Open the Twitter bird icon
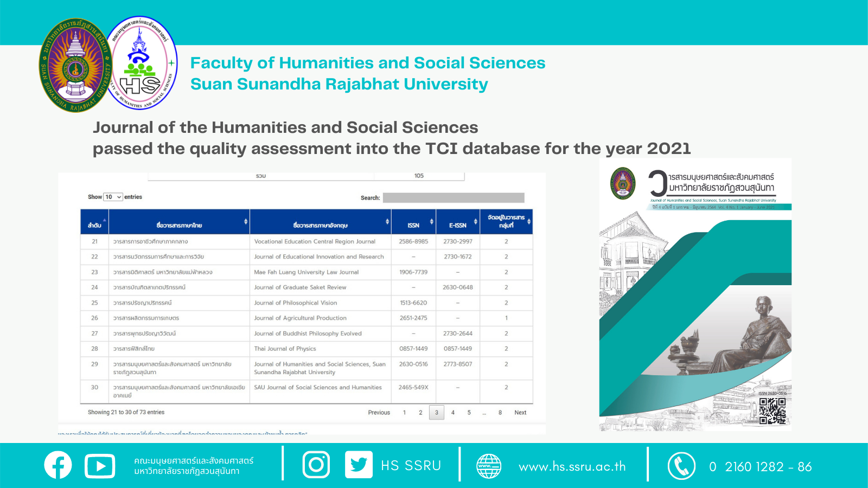The width and height of the screenshot is (868, 488). (x=359, y=465)
